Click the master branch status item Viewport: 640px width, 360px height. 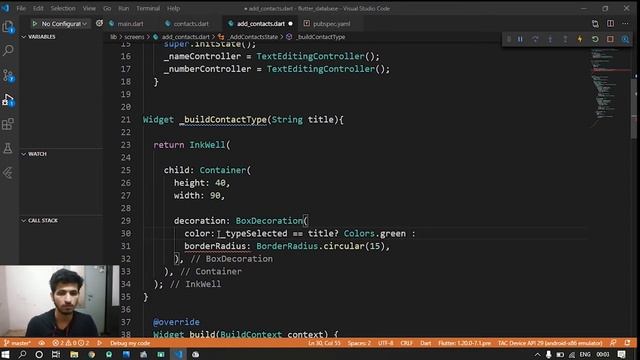[18, 343]
